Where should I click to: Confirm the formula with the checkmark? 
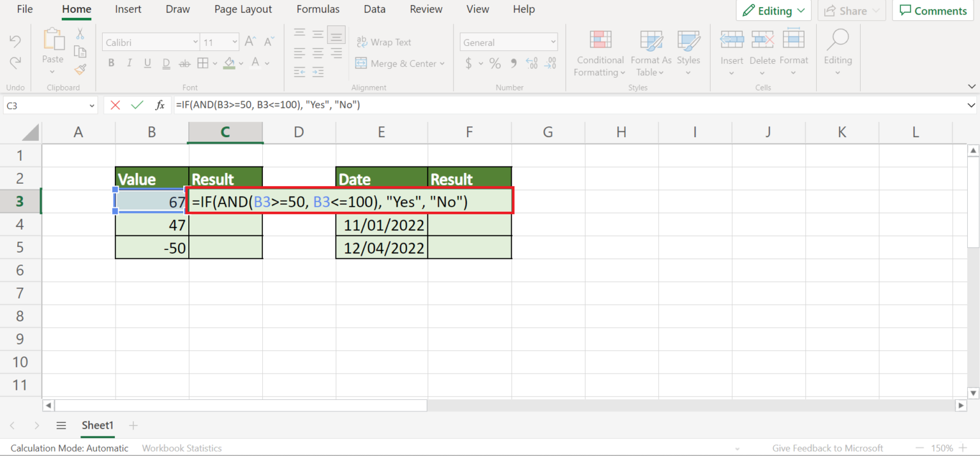137,105
